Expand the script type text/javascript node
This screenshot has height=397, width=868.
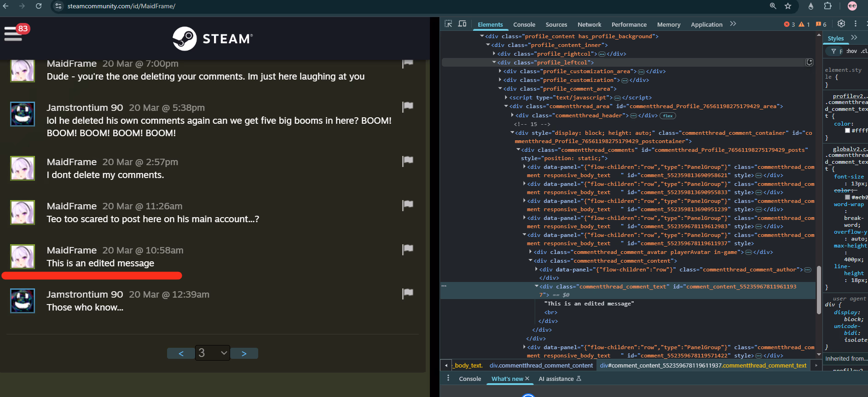pos(506,97)
